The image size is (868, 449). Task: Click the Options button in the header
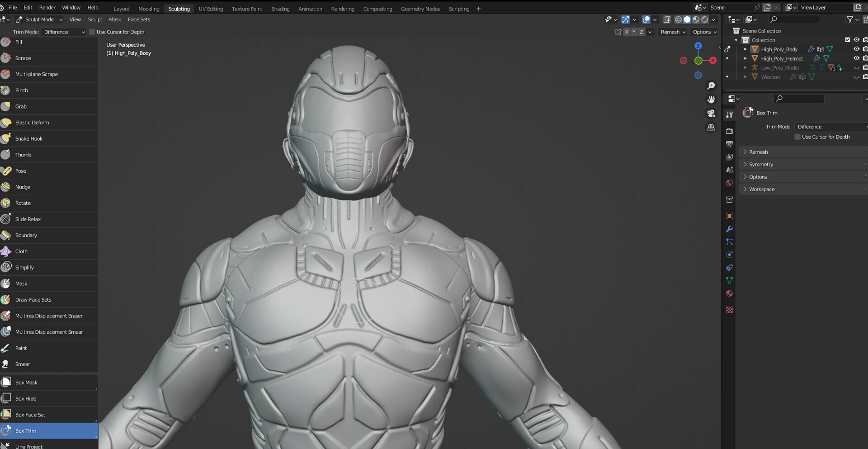pos(703,32)
